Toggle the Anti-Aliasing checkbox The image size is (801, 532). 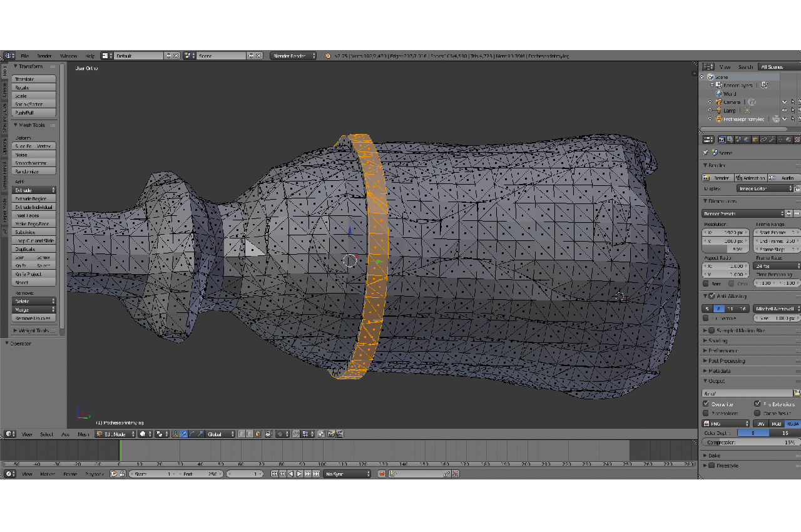(x=712, y=296)
